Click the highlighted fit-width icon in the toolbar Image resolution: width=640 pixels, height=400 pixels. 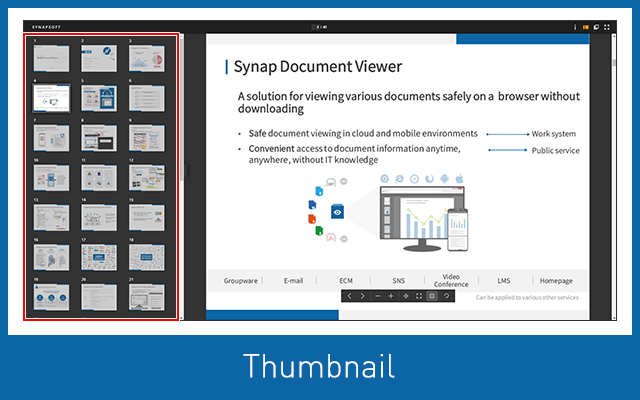pyautogui.click(x=432, y=296)
